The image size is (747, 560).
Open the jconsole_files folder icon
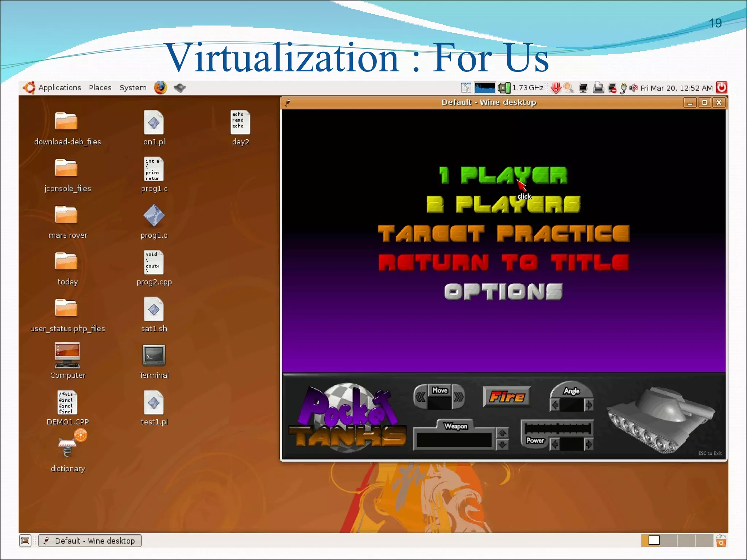click(x=66, y=168)
